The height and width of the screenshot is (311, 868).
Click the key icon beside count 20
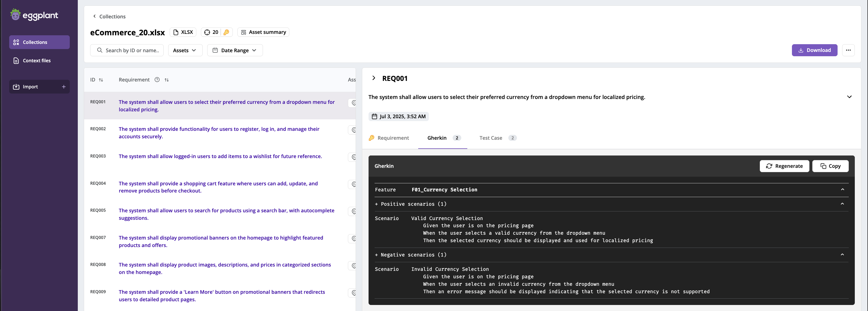226,32
